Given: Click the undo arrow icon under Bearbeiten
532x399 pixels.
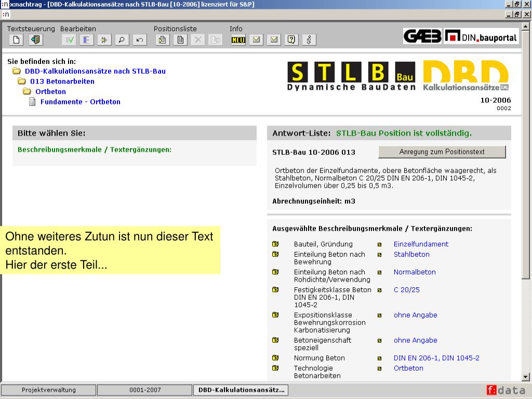Looking at the screenshot, I should (x=139, y=40).
